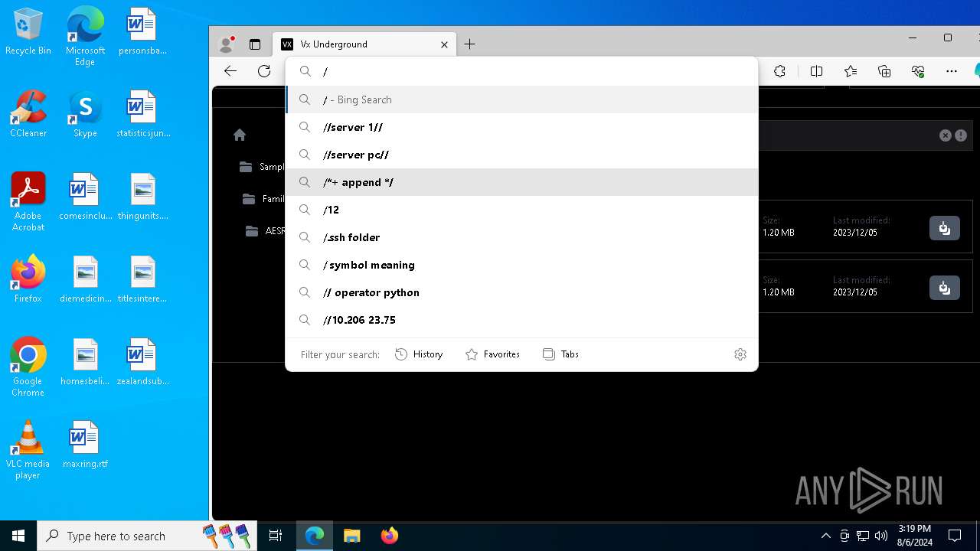980x551 pixels.
Task: Open the notification center icon
Action: click(955, 536)
